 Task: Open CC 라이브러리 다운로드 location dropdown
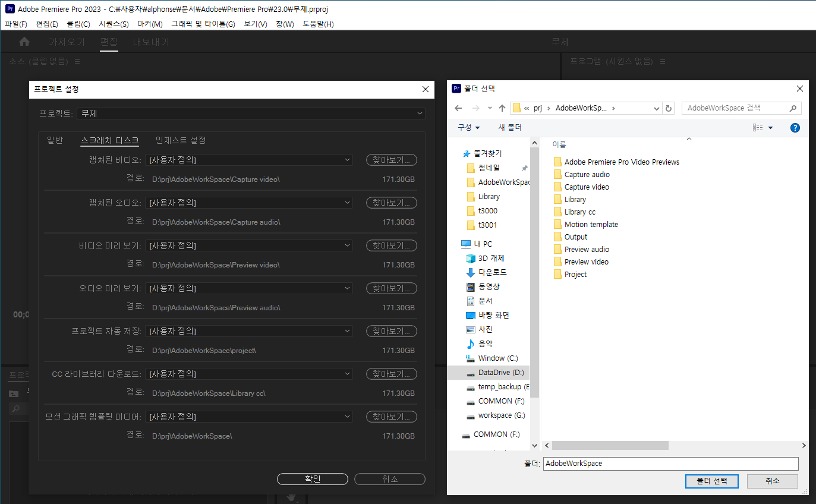[x=249, y=374]
